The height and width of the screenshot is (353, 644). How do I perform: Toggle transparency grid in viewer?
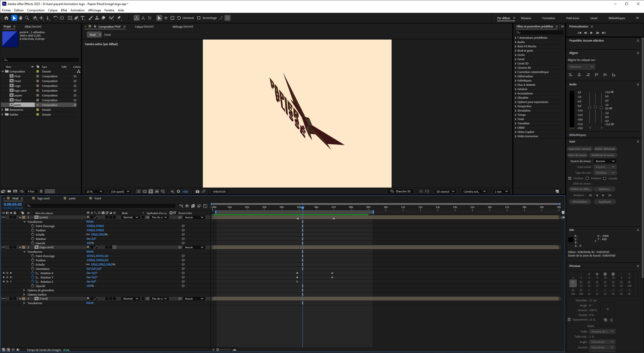145,192
